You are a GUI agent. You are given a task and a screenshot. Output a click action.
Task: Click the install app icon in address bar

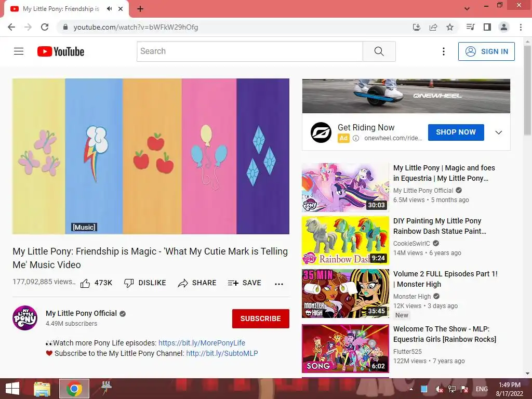pyautogui.click(x=417, y=27)
